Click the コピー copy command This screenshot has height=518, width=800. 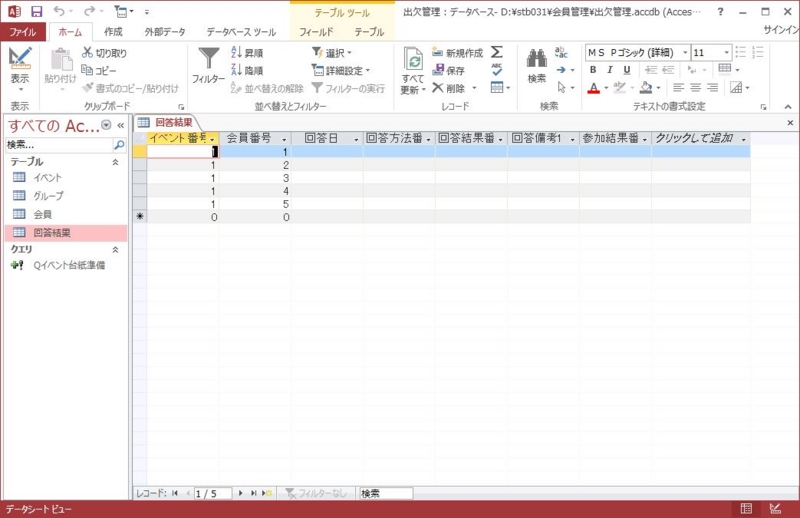tap(99, 70)
